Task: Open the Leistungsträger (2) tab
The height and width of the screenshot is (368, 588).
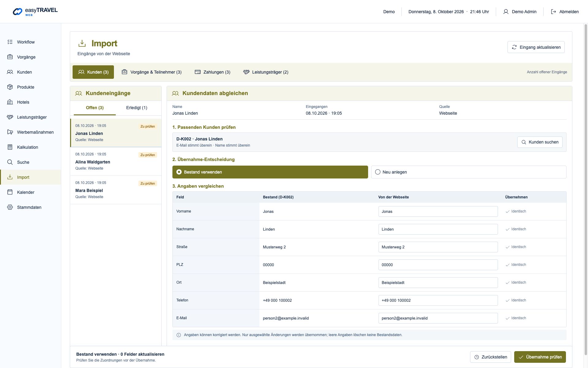Action: pyautogui.click(x=266, y=72)
